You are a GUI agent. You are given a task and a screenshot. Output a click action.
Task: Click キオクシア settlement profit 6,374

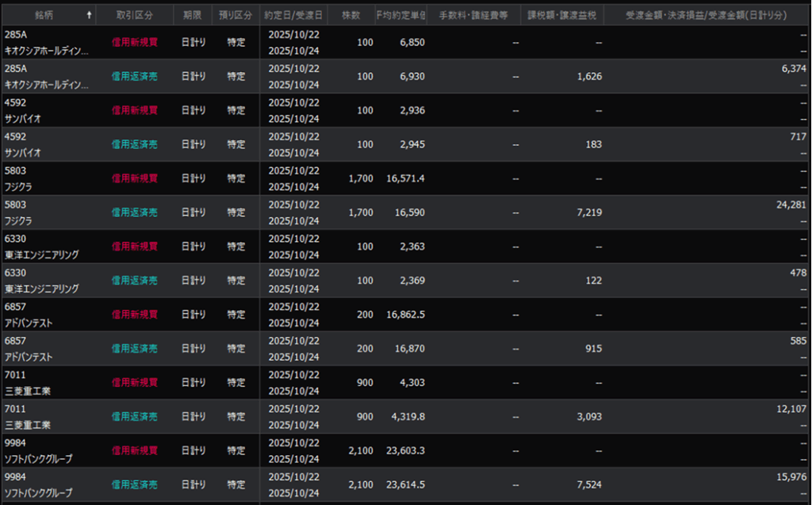point(794,69)
